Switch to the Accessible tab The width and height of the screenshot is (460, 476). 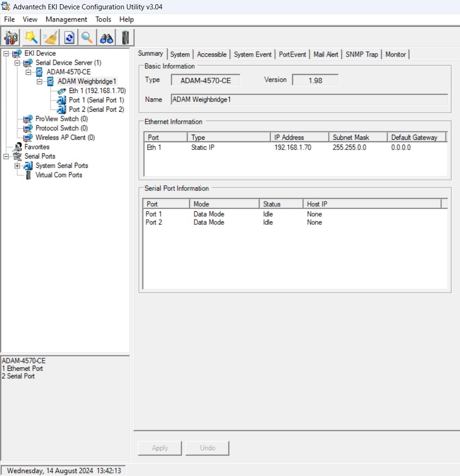212,54
